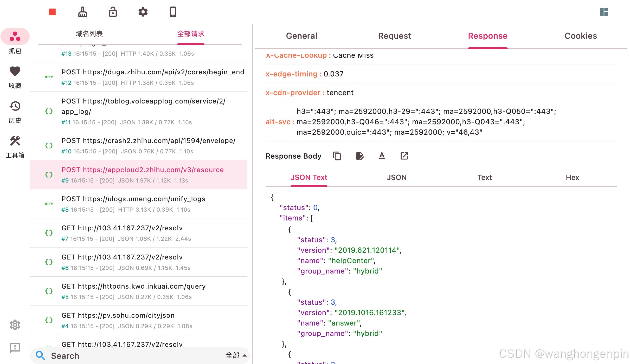
Task: Stop the capture with the red stop button
Action: tap(52, 12)
